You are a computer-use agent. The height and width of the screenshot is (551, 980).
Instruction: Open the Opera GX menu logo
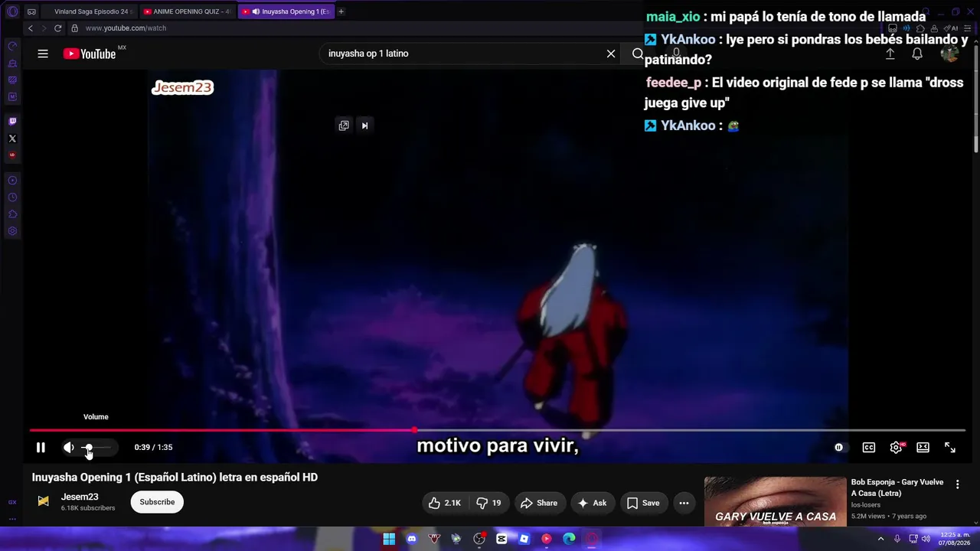click(12, 11)
